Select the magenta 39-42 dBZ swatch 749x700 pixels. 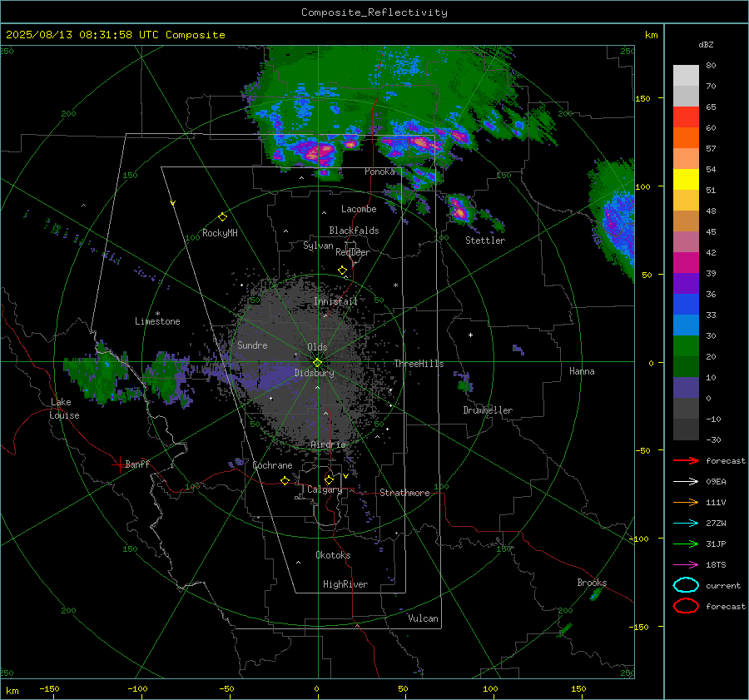pyautogui.click(x=686, y=263)
